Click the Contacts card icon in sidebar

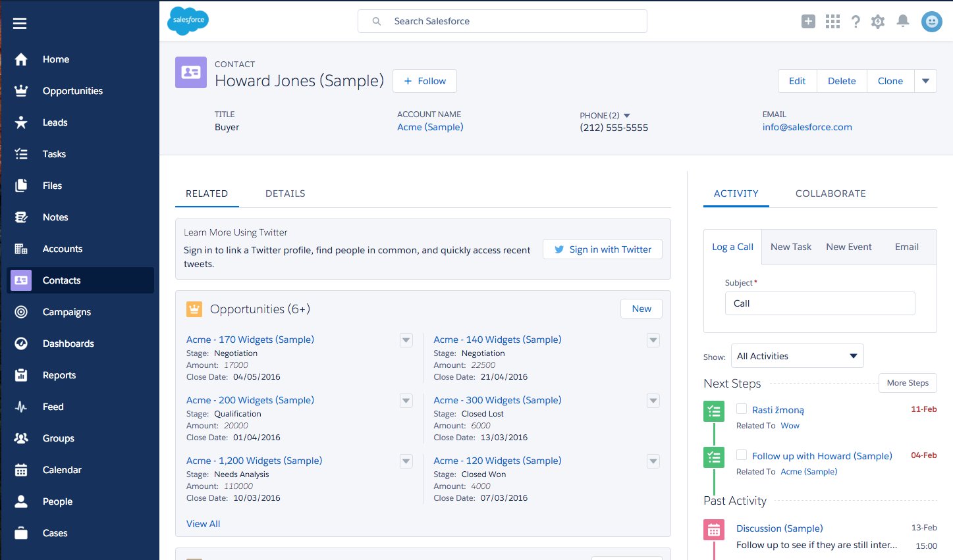[21, 280]
